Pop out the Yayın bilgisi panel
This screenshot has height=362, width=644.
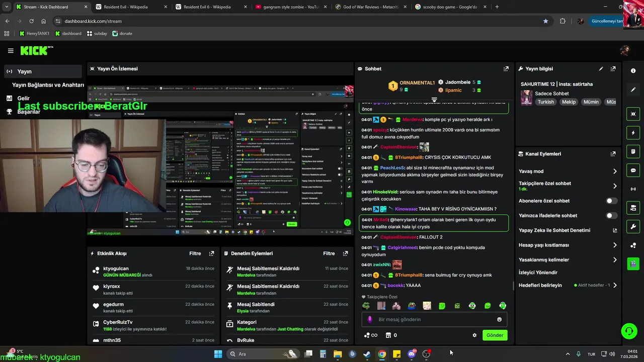click(613, 69)
